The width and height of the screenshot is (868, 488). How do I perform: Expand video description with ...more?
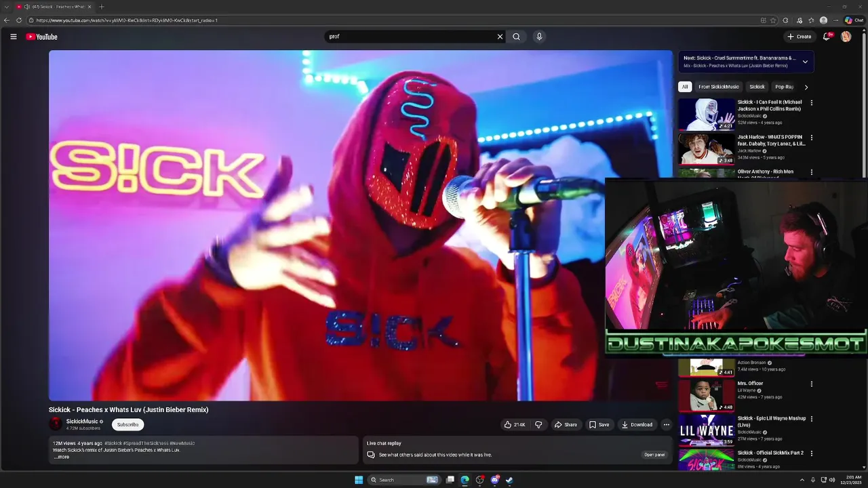(62, 457)
